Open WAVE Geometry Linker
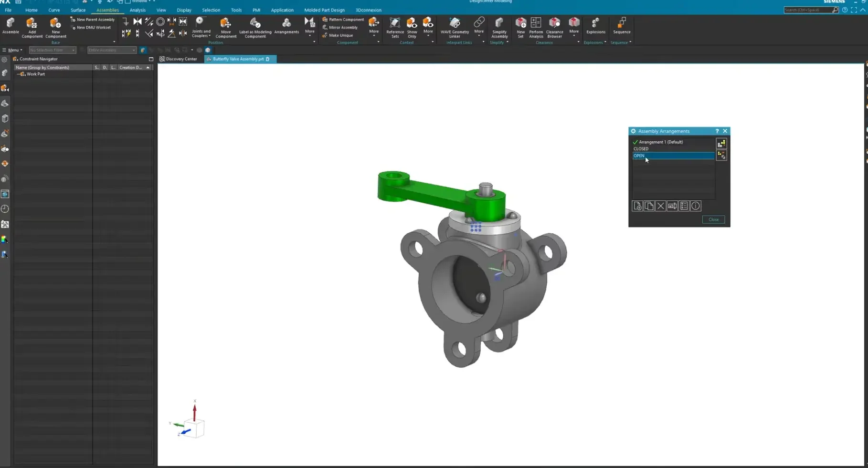 point(455,28)
